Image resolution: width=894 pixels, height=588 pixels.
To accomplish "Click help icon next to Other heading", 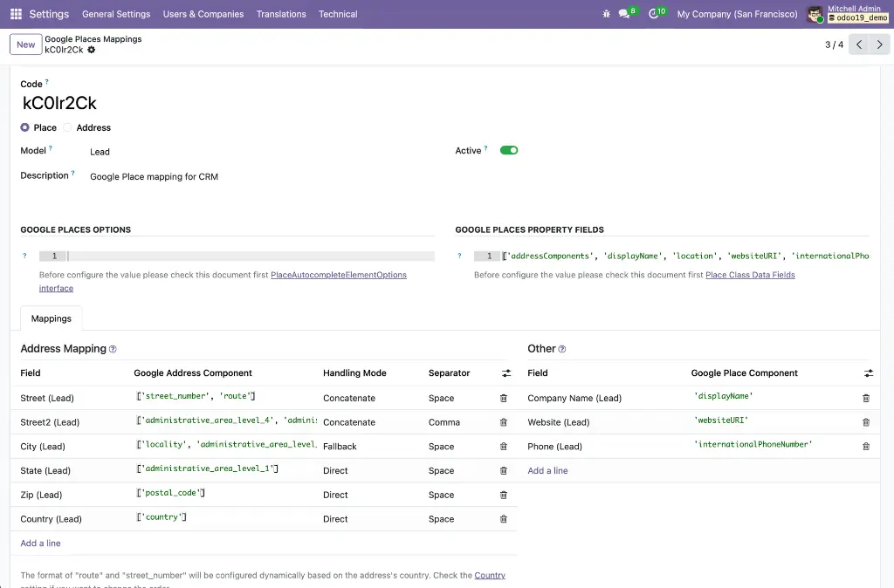I will coord(562,349).
